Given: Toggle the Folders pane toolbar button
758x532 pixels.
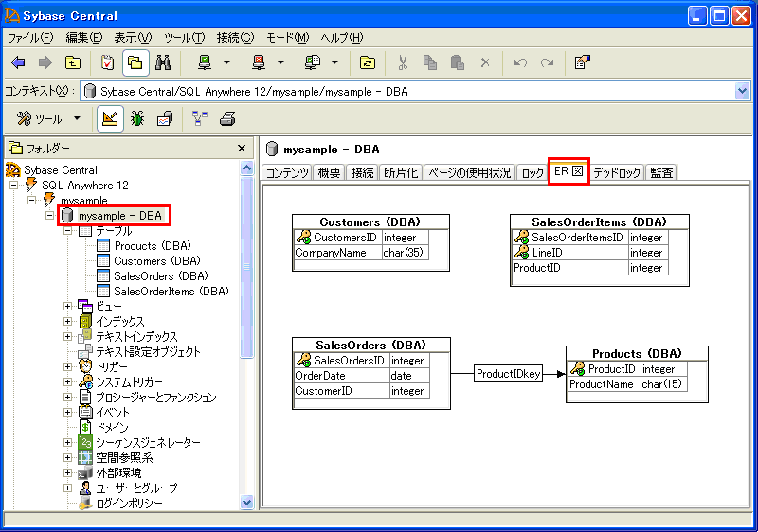Looking at the screenshot, I should 135,62.
